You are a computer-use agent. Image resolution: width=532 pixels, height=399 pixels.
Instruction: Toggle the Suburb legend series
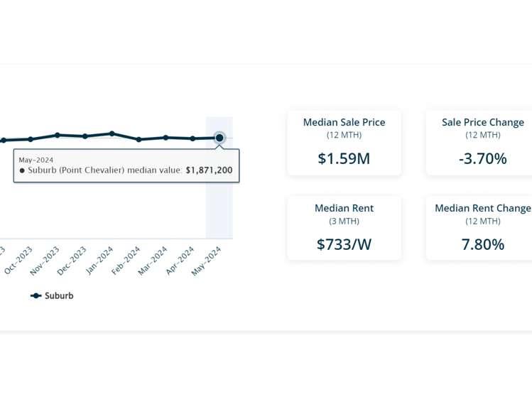tap(53, 295)
